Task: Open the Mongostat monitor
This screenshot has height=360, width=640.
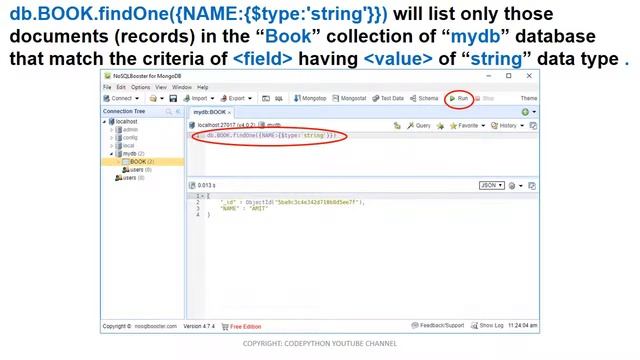Action: (349, 98)
